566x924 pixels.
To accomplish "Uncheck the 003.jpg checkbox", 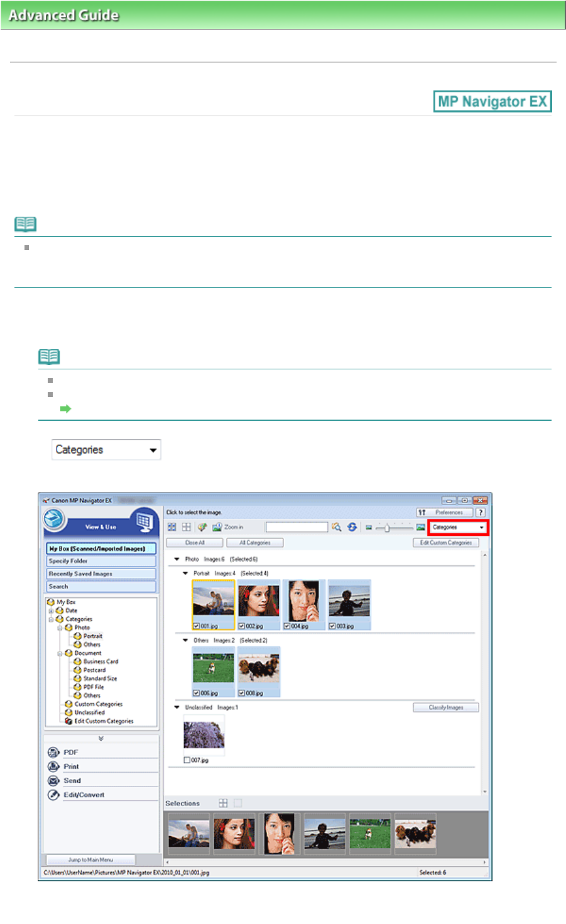I will click(332, 626).
